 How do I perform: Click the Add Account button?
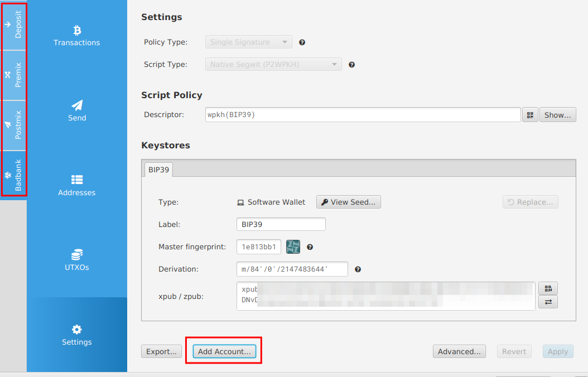pos(224,351)
